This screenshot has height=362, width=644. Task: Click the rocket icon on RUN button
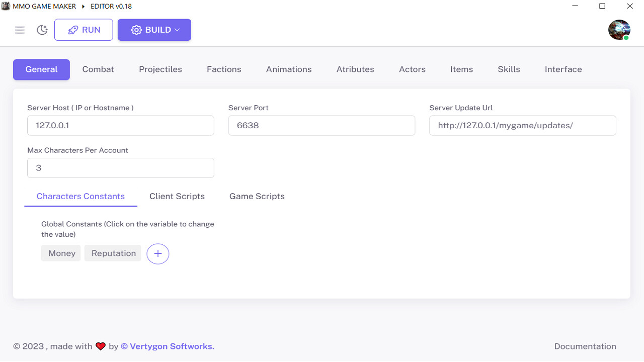(73, 29)
